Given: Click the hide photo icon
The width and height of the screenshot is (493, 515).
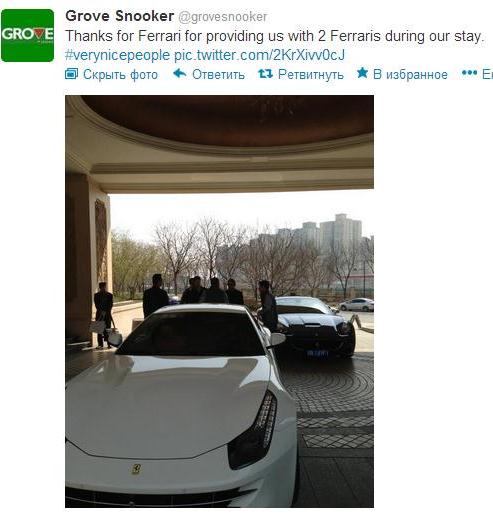Looking at the screenshot, I should click(x=71, y=74).
